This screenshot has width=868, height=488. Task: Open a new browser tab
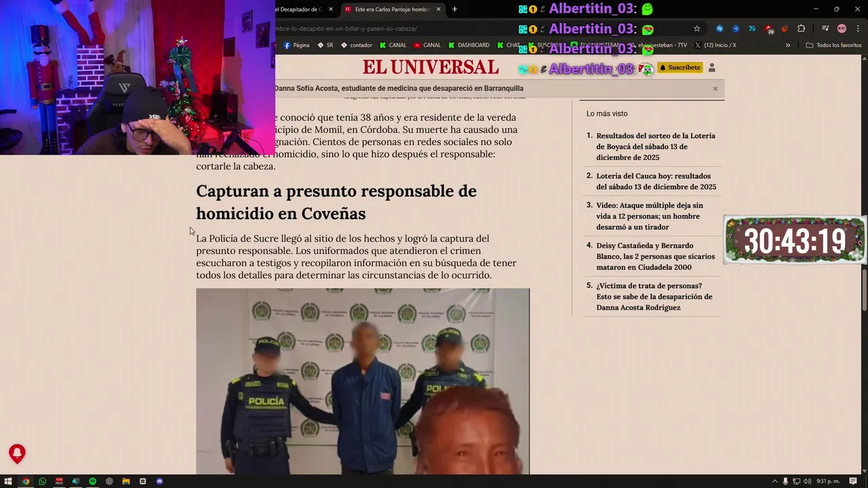click(x=454, y=9)
